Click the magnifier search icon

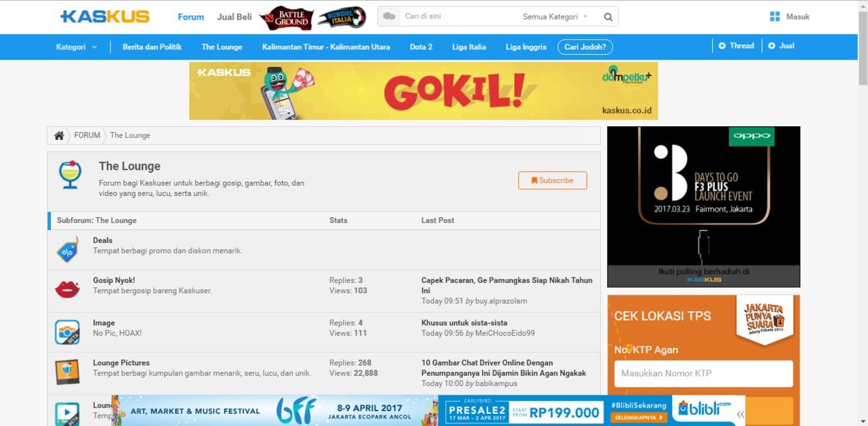608,17
